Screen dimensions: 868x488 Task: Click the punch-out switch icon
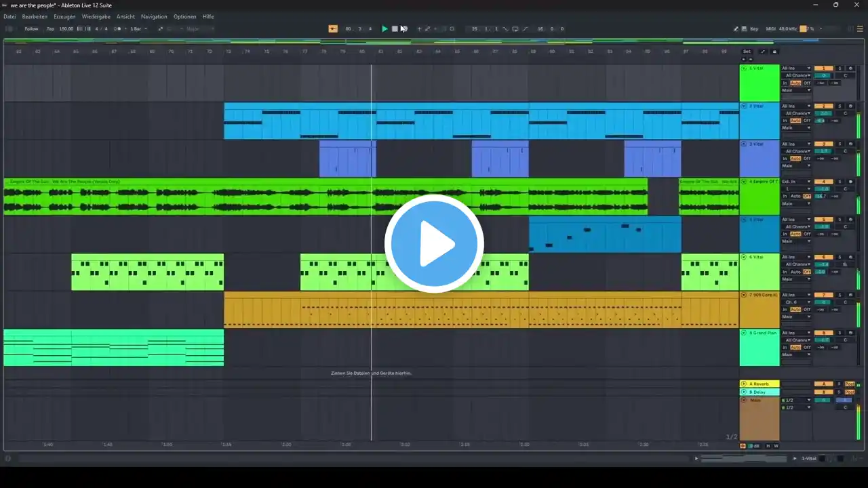coord(525,29)
